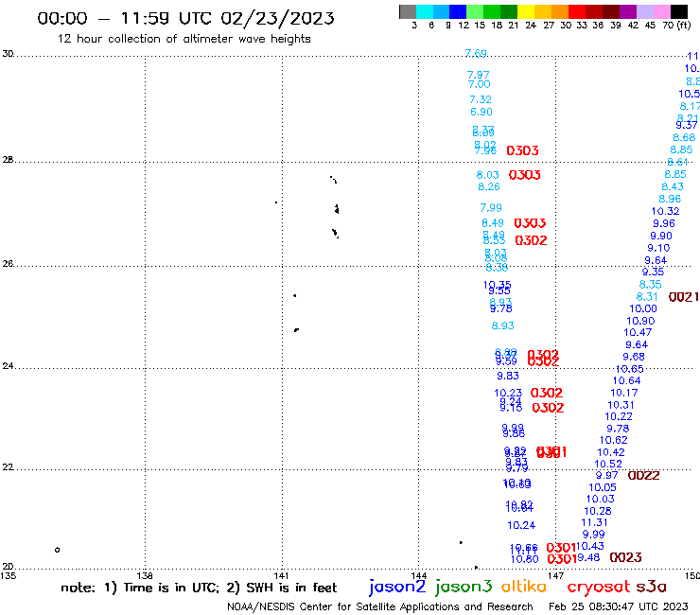The image size is (700, 615).
Task: Click 'NOAA/NESDIS Center for Satellite Applications and Research' footer
Action: 380,606
